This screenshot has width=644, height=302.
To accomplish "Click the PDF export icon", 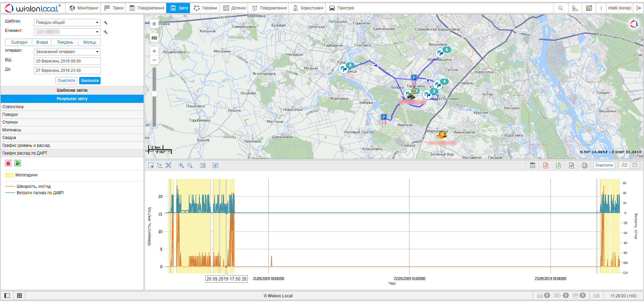I will tap(546, 165).
